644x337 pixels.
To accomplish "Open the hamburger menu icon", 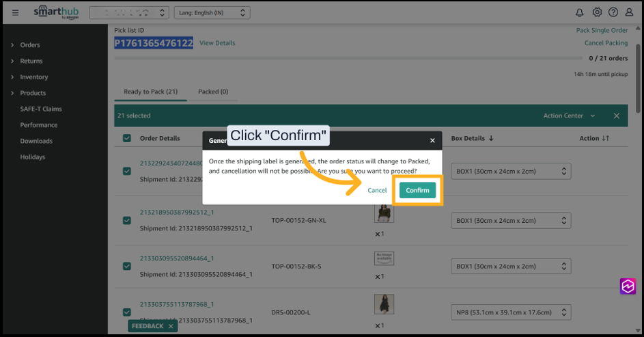I will click(15, 12).
